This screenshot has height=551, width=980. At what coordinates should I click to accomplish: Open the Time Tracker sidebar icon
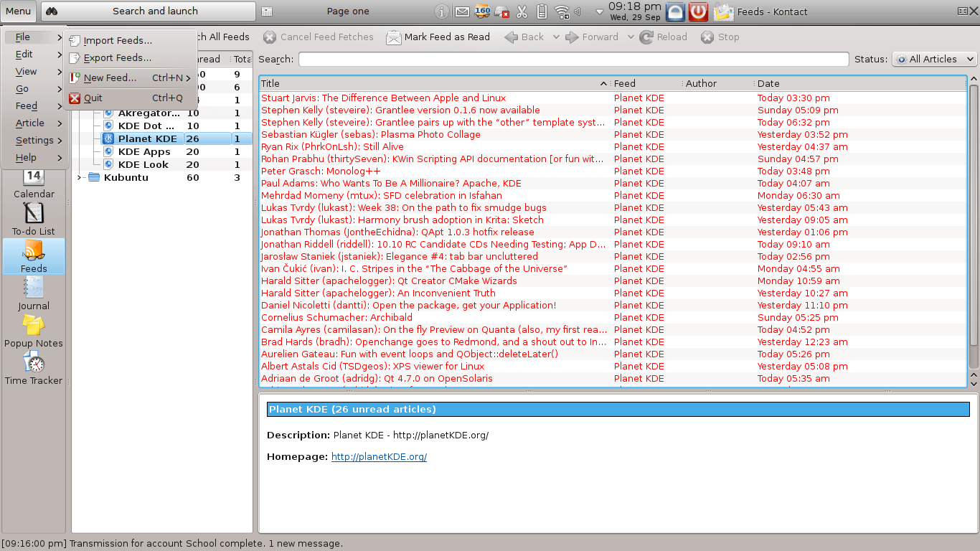tap(34, 367)
